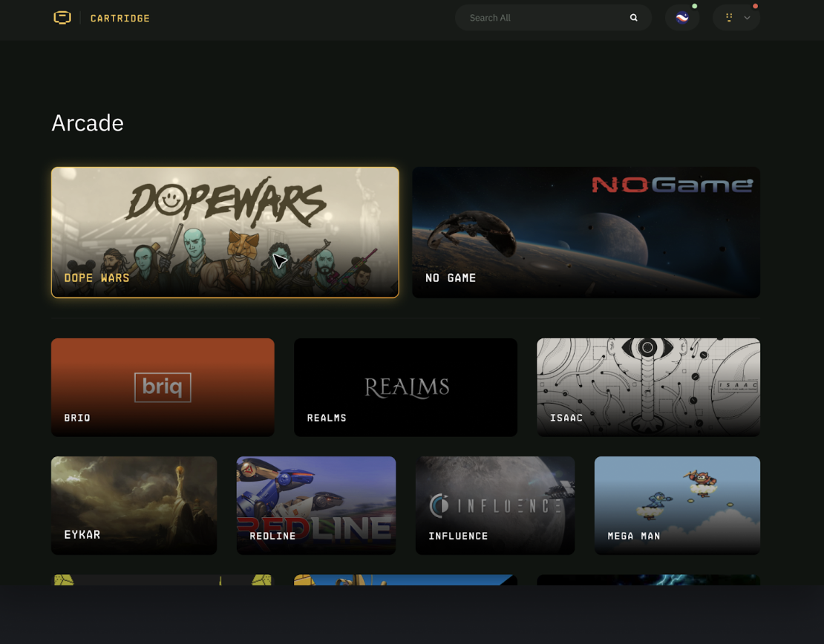The image size is (824, 644).
Task: Click the briq logo on the card
Action: (x=163, y=387)
